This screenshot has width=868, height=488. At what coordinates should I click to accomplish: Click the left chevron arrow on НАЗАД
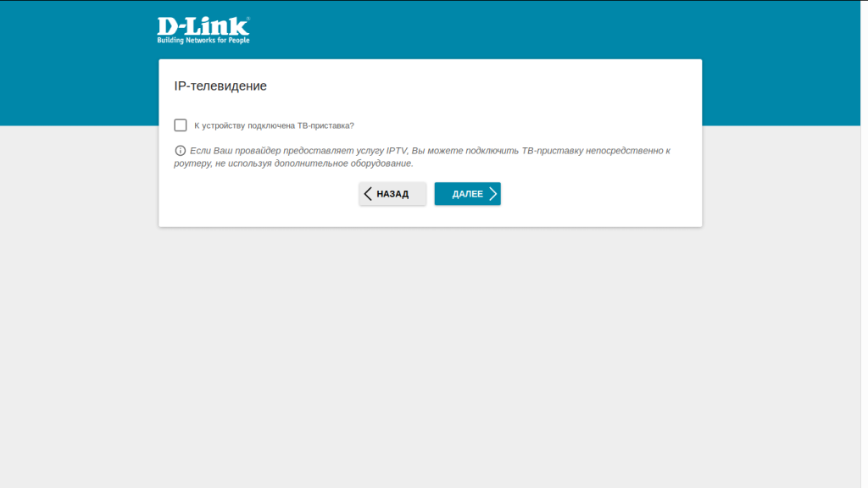(x=368, y=194)
